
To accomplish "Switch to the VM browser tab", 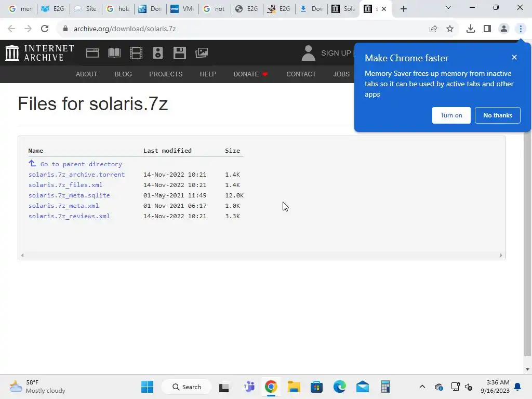I will (x=182, y=9).
